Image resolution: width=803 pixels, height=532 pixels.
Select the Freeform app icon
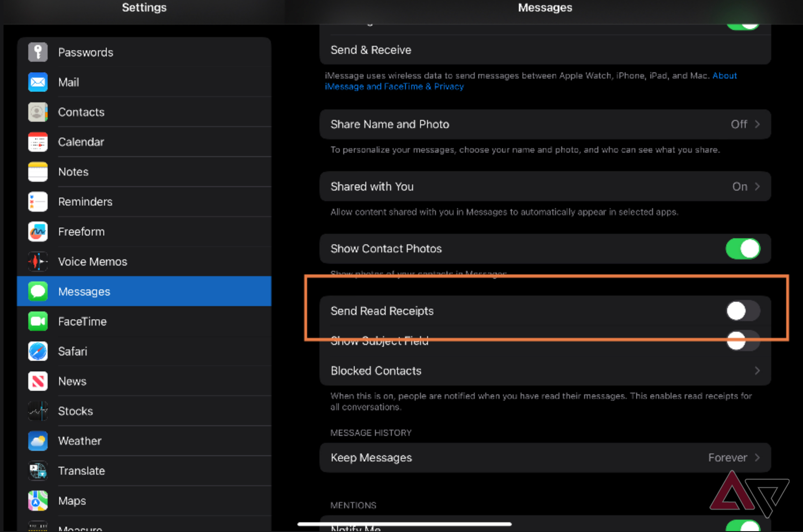(38, 232)
